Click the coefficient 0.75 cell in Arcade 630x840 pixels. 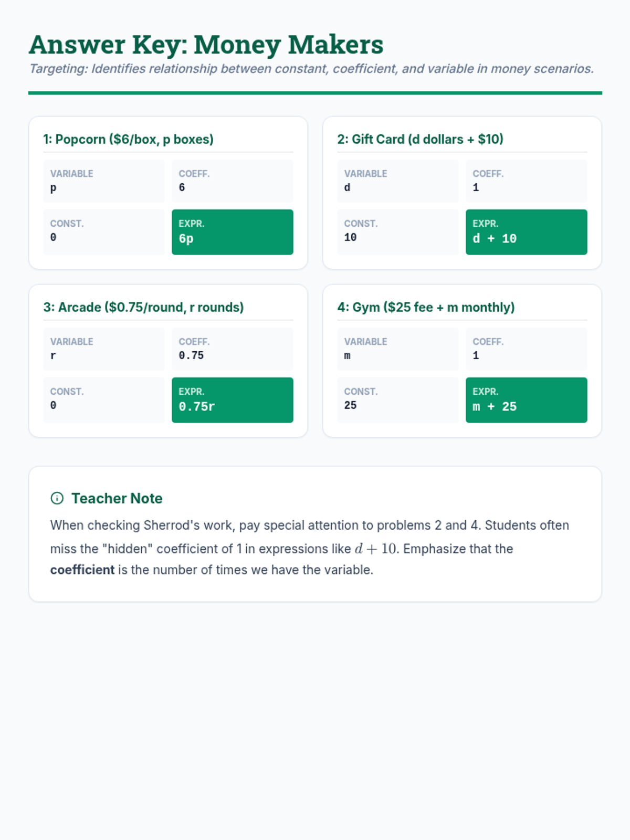(232, 349)
